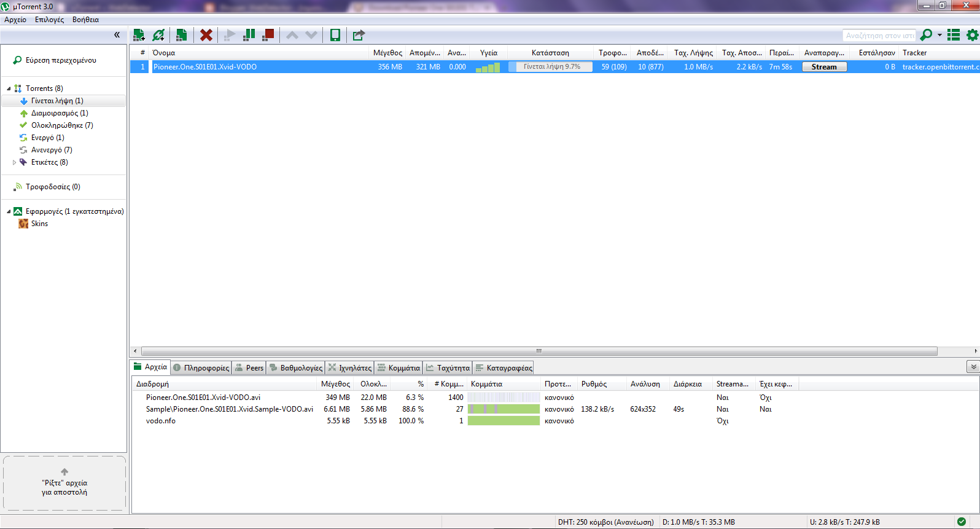The width and height of the screenshot is (980, 529).
Task: Pause the torrent with the toolbar pause icon
Action: coord(249,35)
